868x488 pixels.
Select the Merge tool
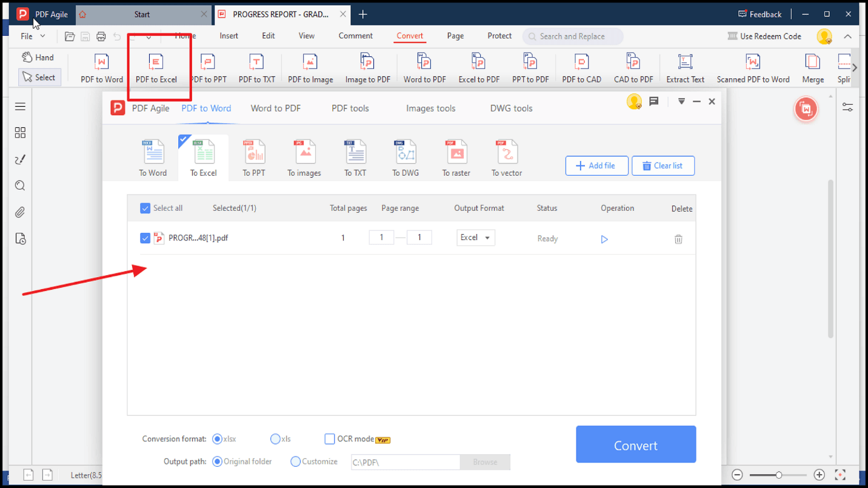coord(813,68)
